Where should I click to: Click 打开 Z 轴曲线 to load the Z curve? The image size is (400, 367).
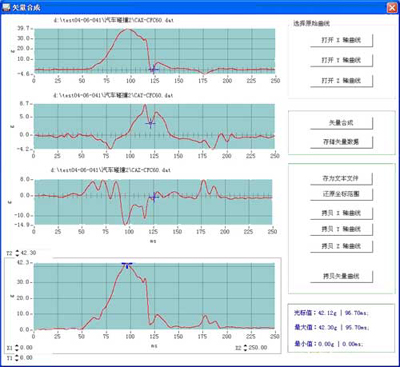(x=341, y=81)
